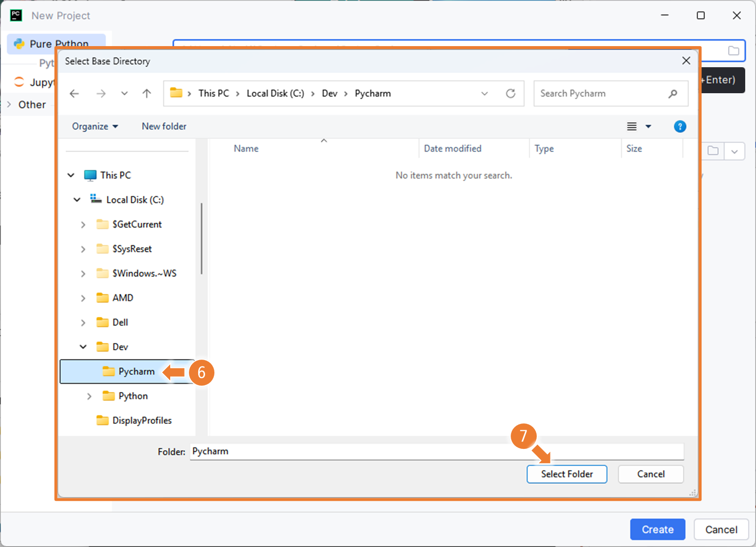Expand the Dell folder
Viewport: 756px width, 547px height.
point(83,322)
